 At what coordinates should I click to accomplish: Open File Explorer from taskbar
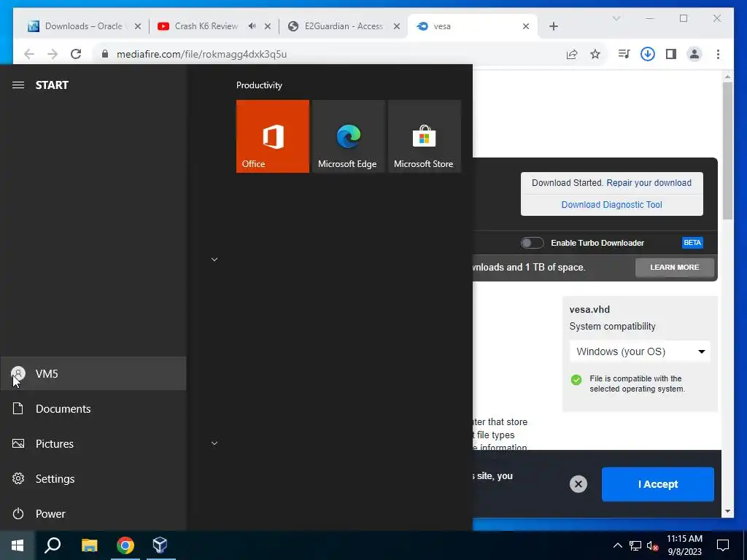89,545
